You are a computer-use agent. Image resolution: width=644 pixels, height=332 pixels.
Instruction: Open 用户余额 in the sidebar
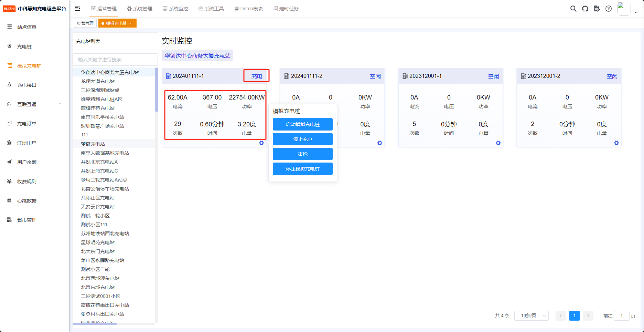34,162
